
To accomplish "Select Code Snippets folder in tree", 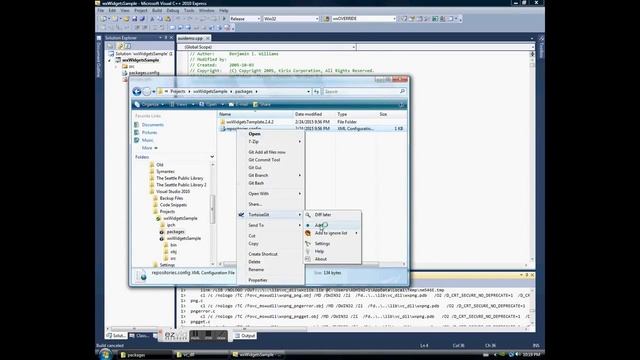I will (173, 205).
